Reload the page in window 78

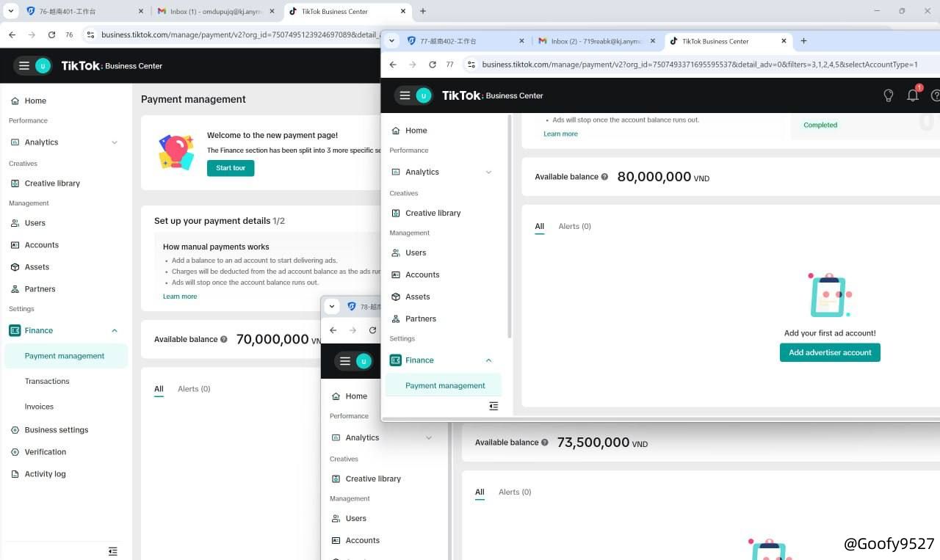point(372,330)
